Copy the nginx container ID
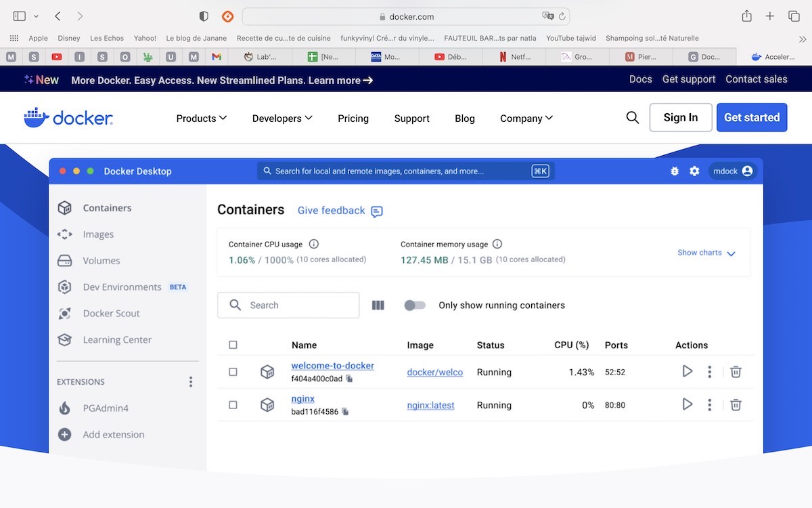812x508 pixels. coord(345,412)
